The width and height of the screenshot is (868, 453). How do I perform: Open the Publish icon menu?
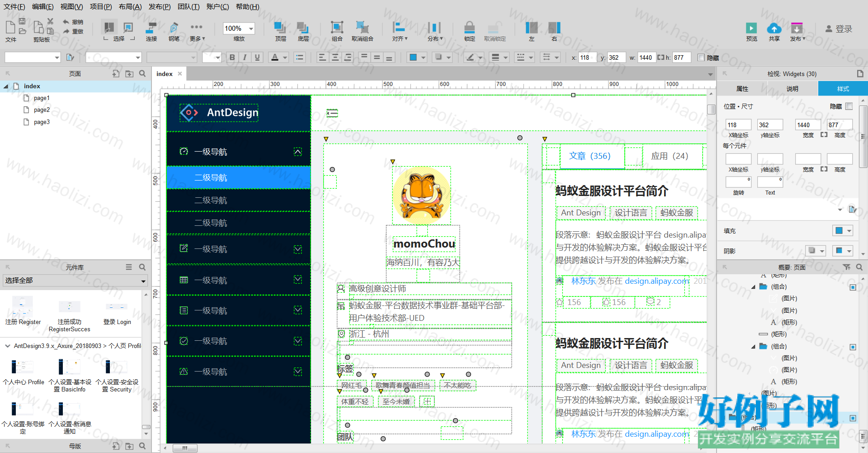coord(797,31)
